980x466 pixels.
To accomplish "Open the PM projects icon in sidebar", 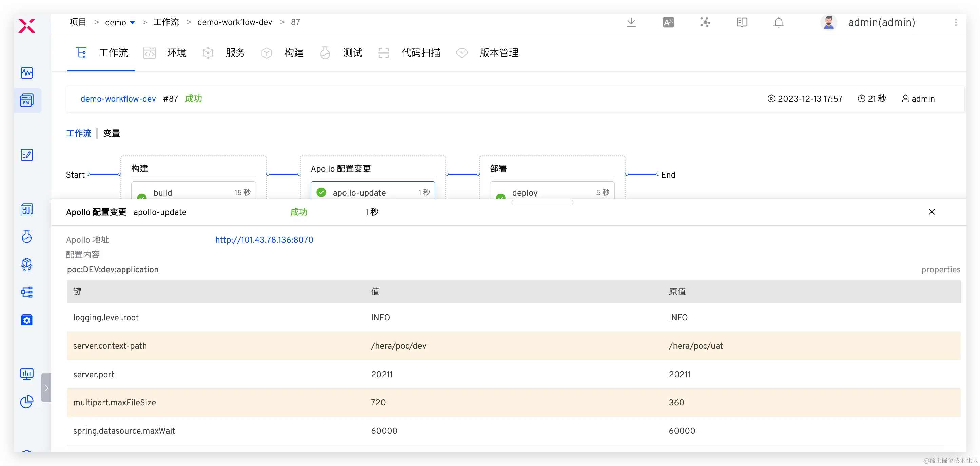I will pos(27,100).
